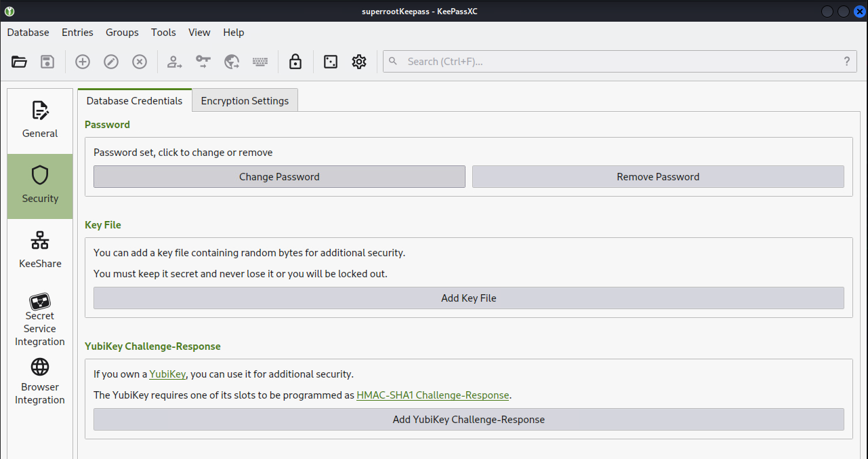Click the Remove Password button
Viewport: 868px width, 459px height.
pos(658,177)
